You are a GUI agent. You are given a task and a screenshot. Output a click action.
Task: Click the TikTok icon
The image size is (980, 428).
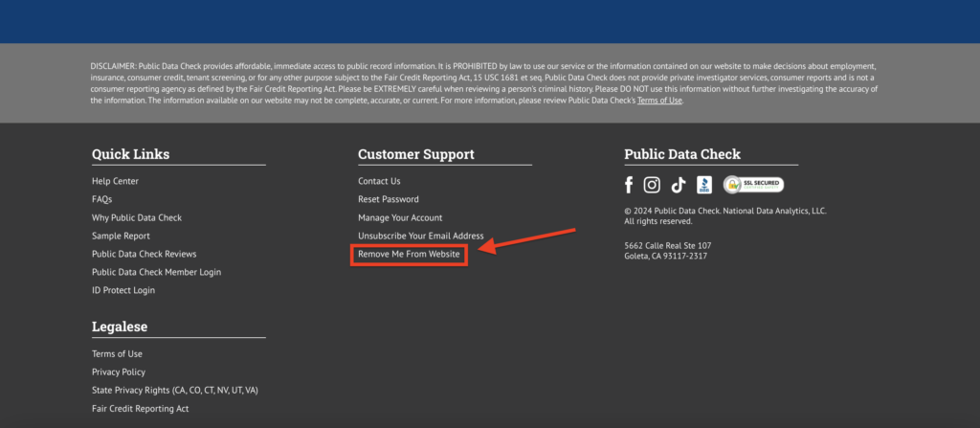(x=678, y=185)
